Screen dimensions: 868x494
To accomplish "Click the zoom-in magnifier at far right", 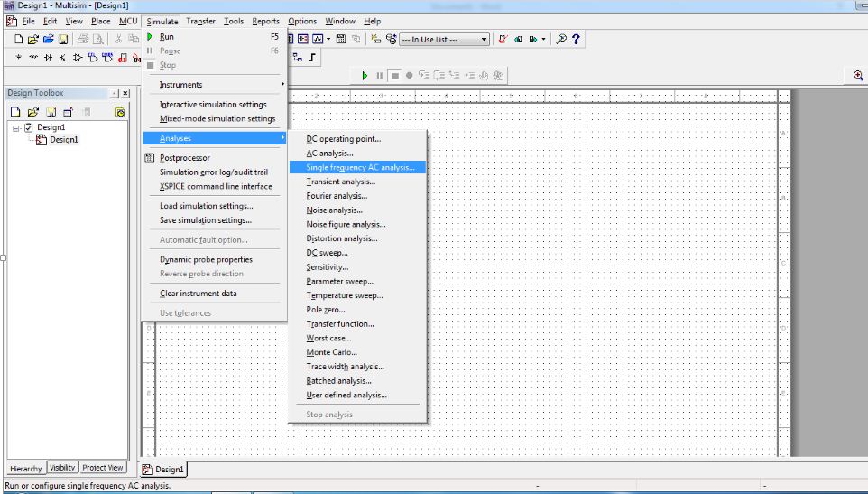I will click(x=858, y=75).
